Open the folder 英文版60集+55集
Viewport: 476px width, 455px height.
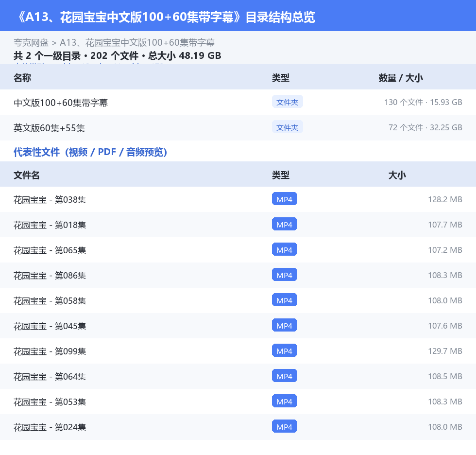[x=49, y=128]
